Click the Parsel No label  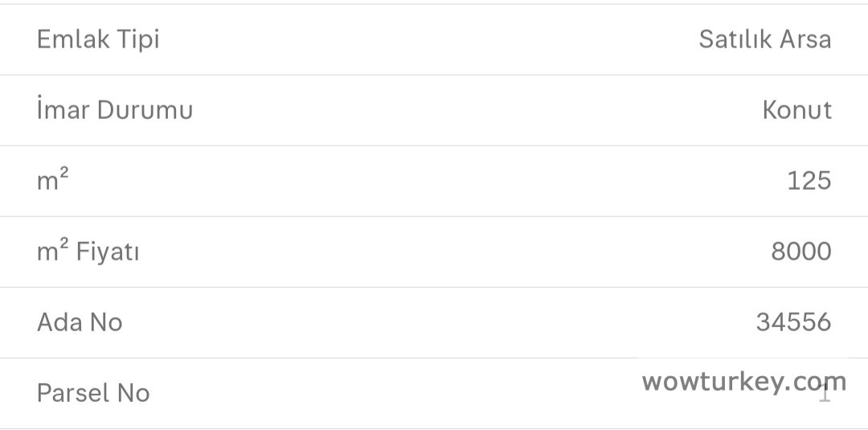coord(93,393)
